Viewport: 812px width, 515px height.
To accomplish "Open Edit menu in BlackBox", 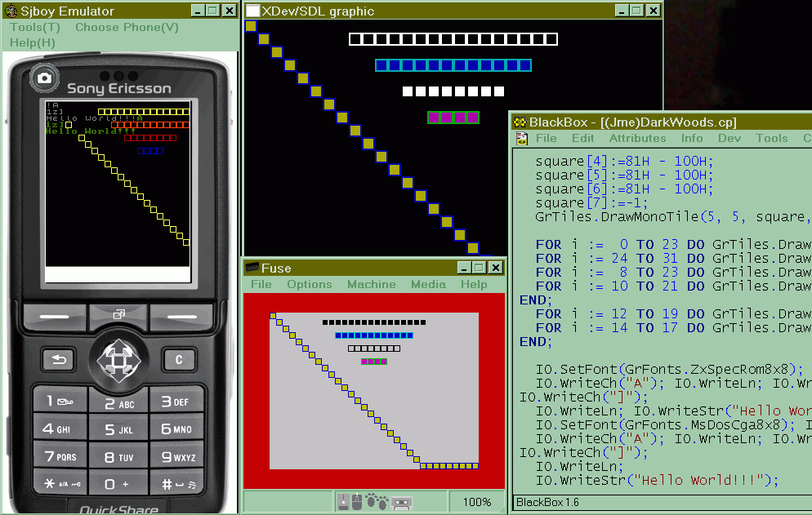I will [x=583, y=138].
